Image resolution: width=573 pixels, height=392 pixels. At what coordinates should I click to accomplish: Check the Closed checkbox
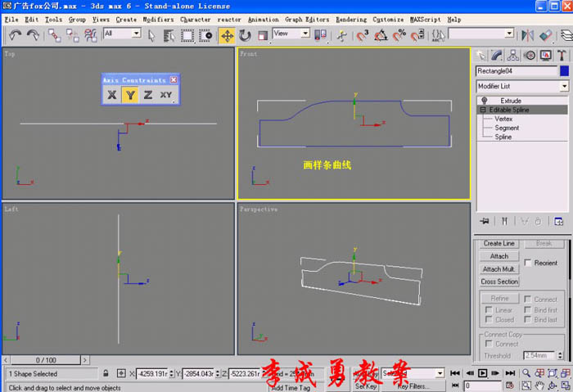(489, 319)
